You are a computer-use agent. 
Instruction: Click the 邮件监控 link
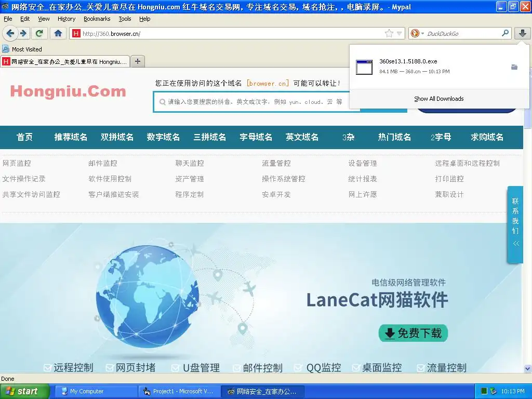tap(103, 163)
